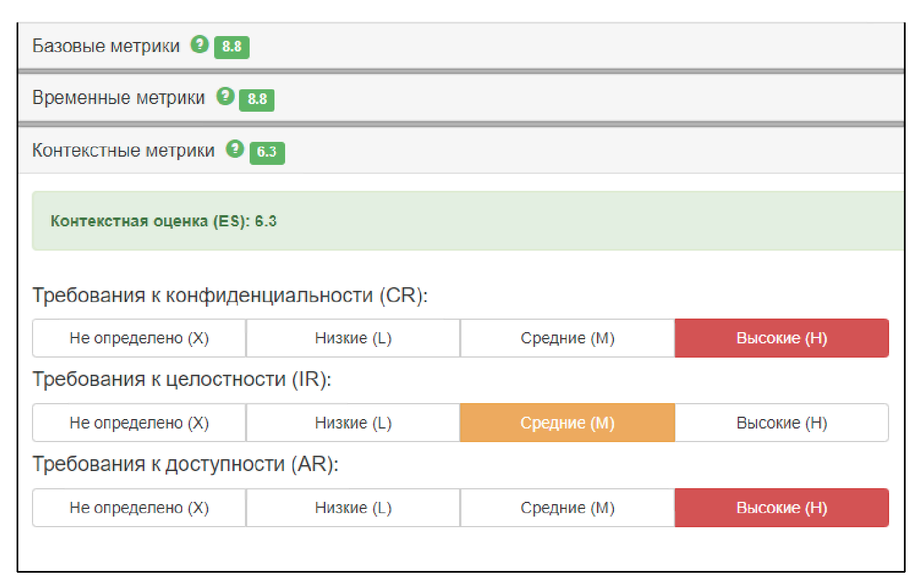Set availability (AR) to Не определено (X)
This screenshot has height=581, width=924.
(x=139, y=508)
